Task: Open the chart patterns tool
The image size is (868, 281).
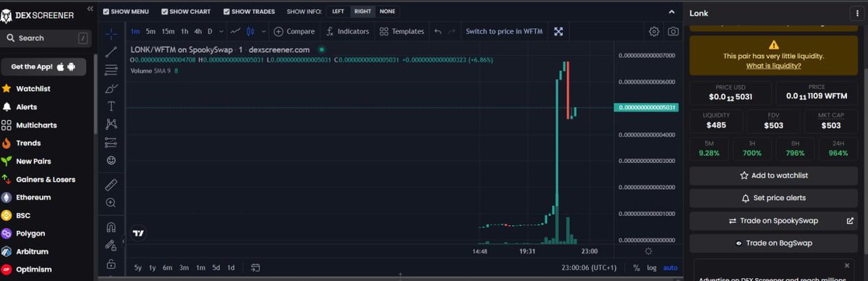Action: (111, 125)
